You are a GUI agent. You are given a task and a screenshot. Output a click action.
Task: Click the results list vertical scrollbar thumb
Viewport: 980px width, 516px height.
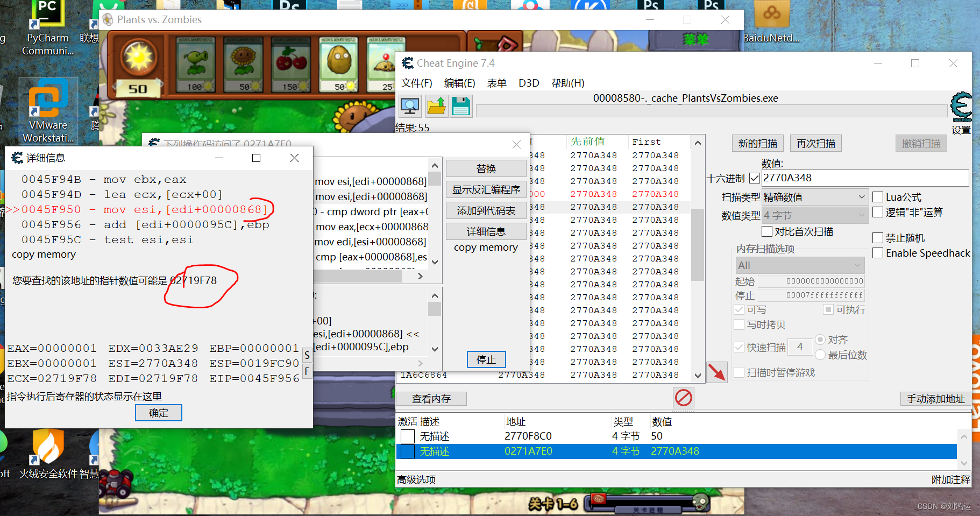click(x=698, y=245)
